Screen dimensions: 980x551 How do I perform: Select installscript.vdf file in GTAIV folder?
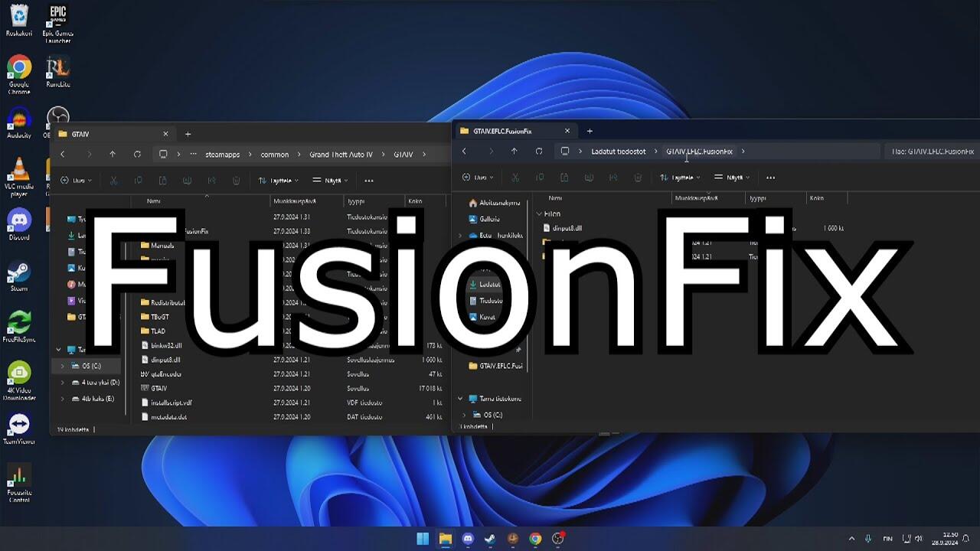tap(171, 403)
